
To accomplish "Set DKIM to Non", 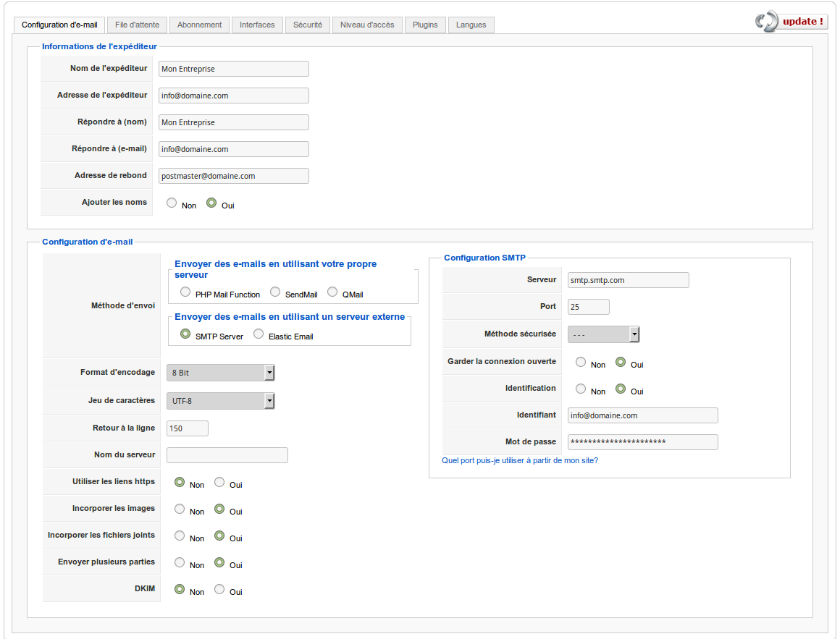I will [180, 589].
